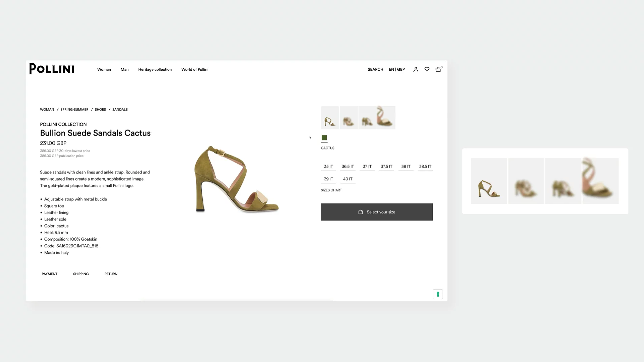Select fourth close-up sandal thumbnail on product page

tap(386, 118)
